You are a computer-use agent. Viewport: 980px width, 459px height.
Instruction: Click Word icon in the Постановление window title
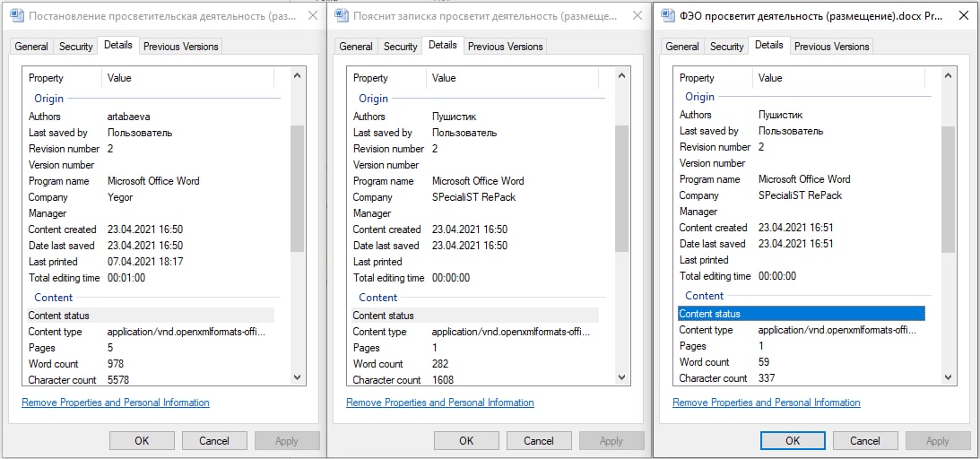[x=15, y=16]
